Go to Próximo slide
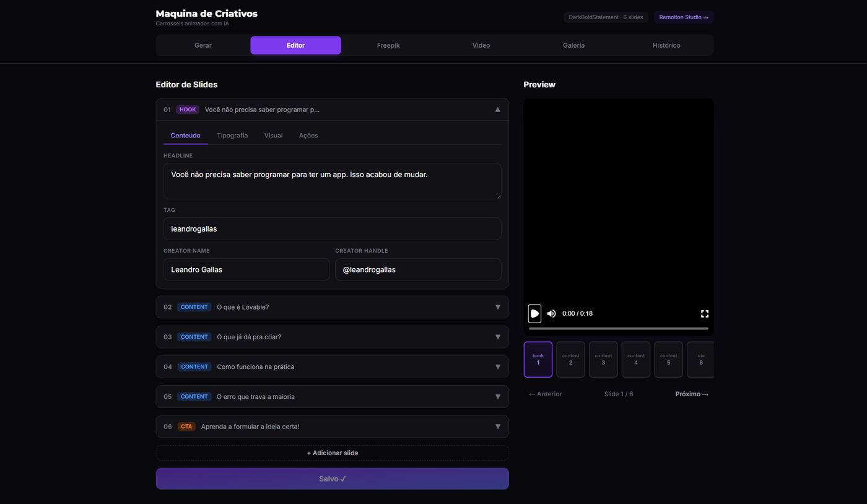 click(x=692, y=394)
